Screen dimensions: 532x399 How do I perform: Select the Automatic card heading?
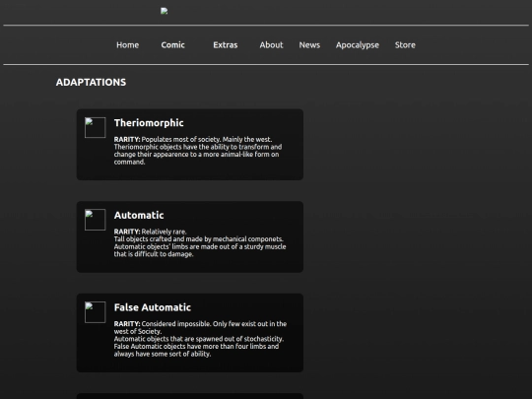[x=139, y=215]
